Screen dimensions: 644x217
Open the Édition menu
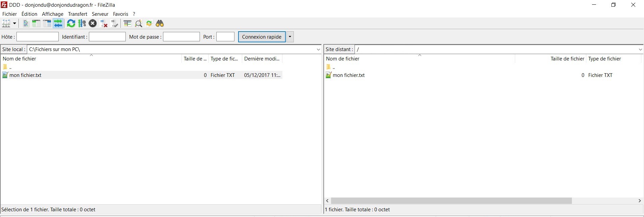coord(29,14)
